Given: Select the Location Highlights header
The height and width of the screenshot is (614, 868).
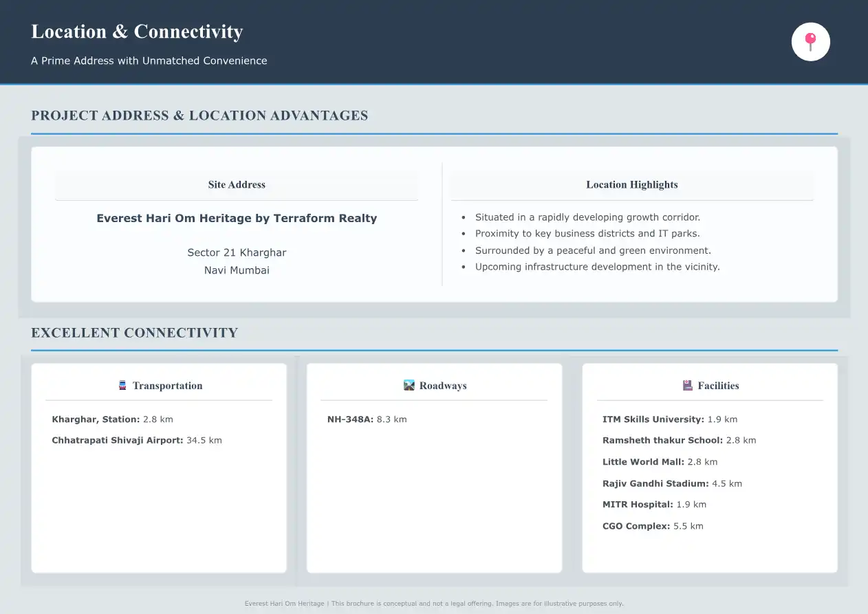Looking at the screenshot, I should click(x=631, y=184).
